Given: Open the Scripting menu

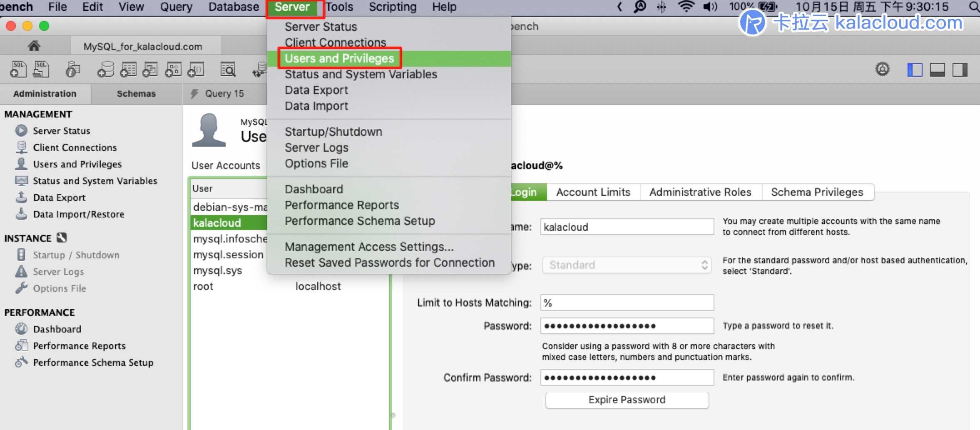Looking at the screenshot, I should tap(393, 7).
